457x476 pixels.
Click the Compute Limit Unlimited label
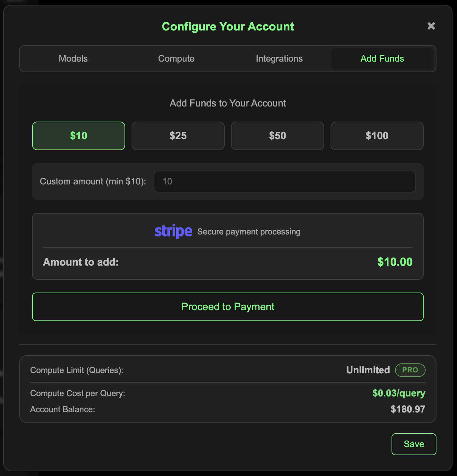368,370
